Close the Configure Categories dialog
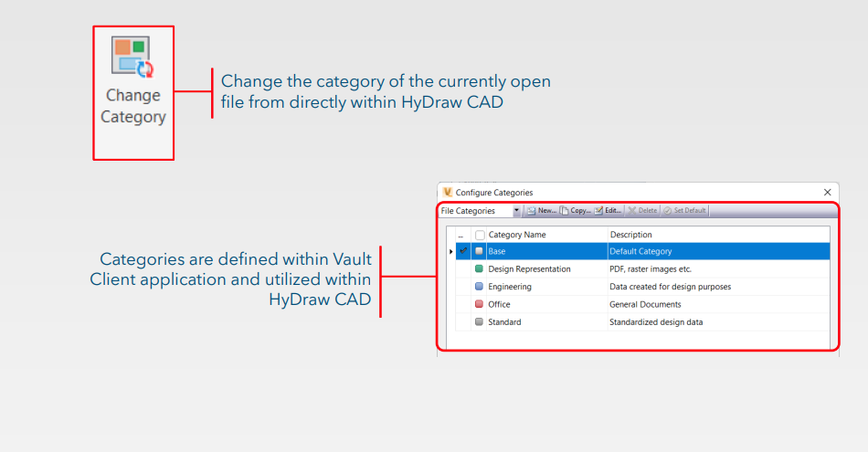 click(828, 193)
